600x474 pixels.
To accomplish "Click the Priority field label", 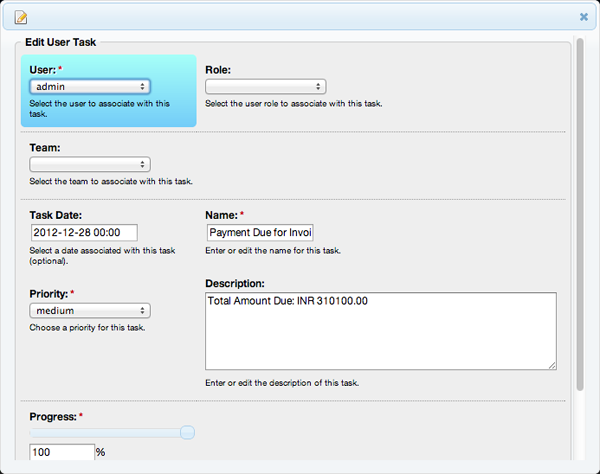I will [x=49, y=293].
